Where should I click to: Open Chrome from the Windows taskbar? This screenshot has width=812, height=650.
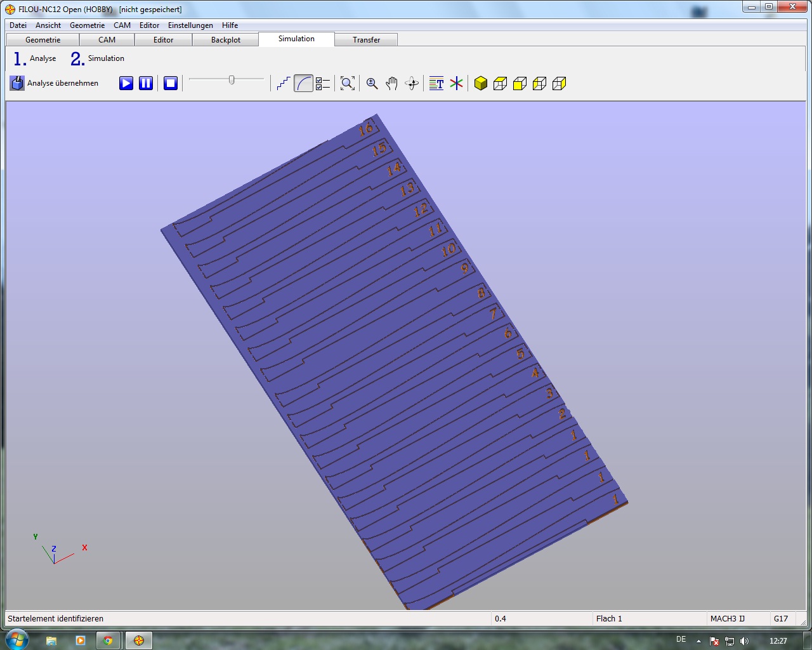(x=108, y=640)
